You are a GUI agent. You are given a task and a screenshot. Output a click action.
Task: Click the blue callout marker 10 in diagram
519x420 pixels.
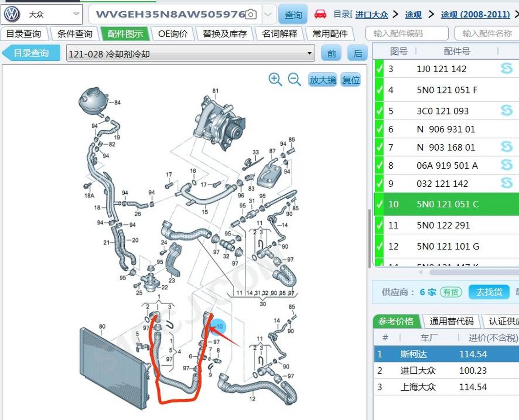[218, 326]
